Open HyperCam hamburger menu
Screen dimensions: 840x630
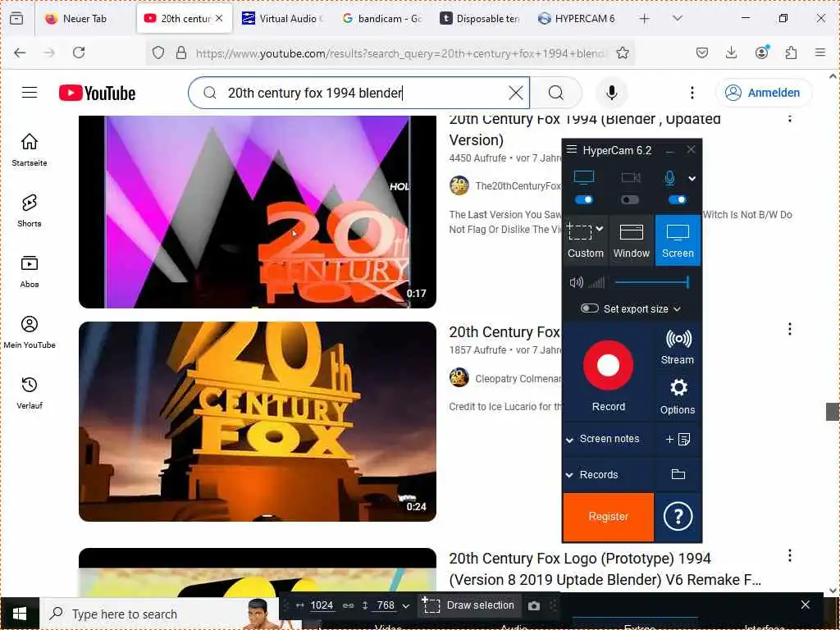(572, 149)
